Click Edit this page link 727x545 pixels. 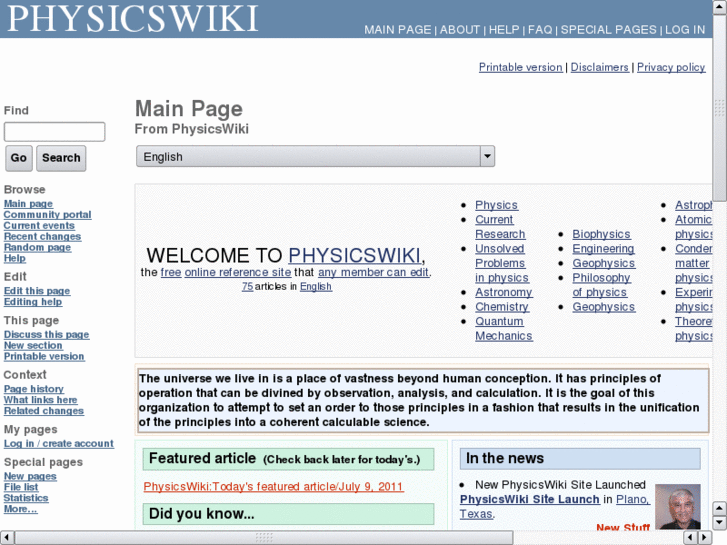[x=37, y=291]
